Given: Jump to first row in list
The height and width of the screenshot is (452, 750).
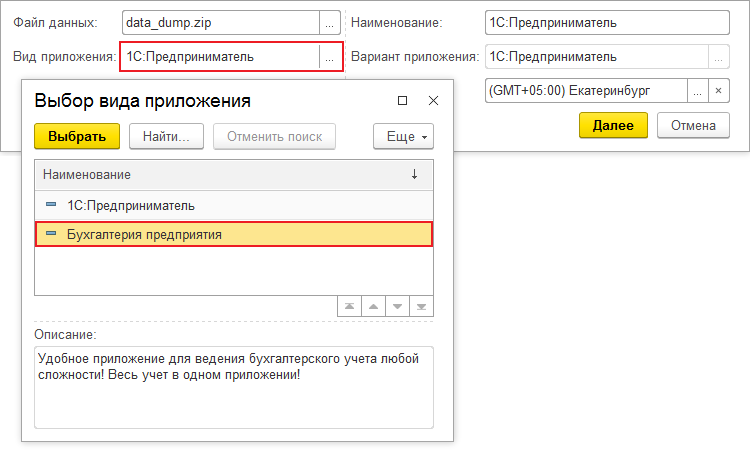Looking at the screenshot, I should (x=350, y=306).
